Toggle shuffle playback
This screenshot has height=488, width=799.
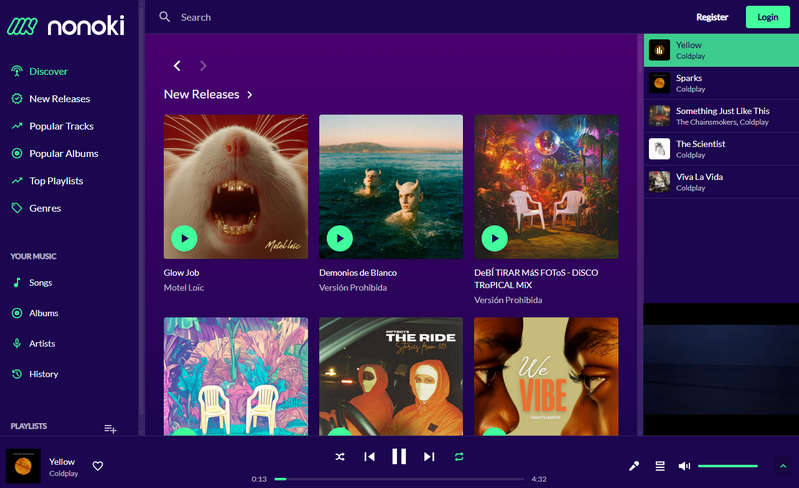pyautogui.click(x=340, y=457)
